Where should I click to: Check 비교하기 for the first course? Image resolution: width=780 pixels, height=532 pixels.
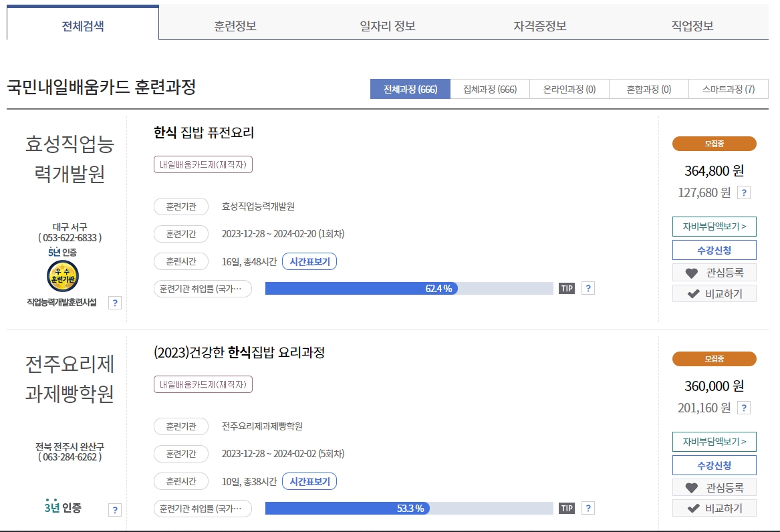714,293
